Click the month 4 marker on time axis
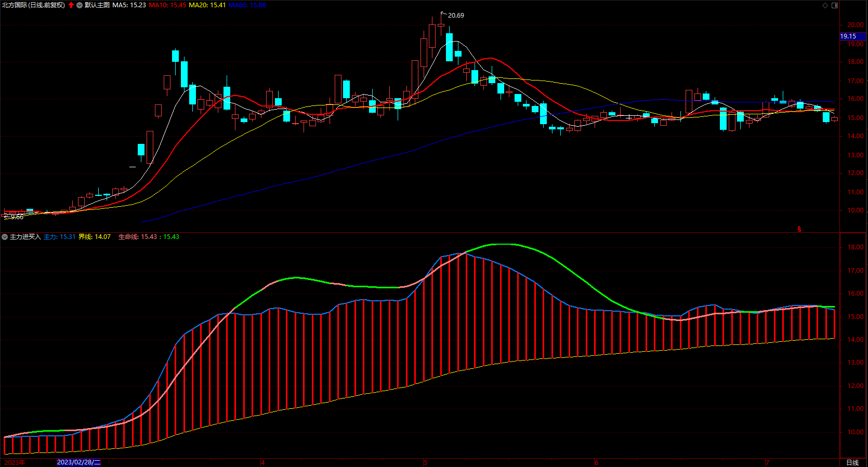The height and width of the screenshot is (467, 868). (x=263, y=462)
